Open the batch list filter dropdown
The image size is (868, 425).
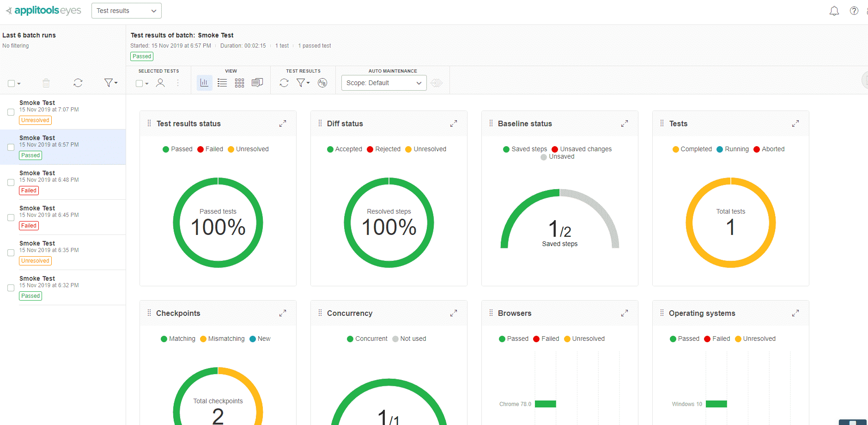coord(110,83)
